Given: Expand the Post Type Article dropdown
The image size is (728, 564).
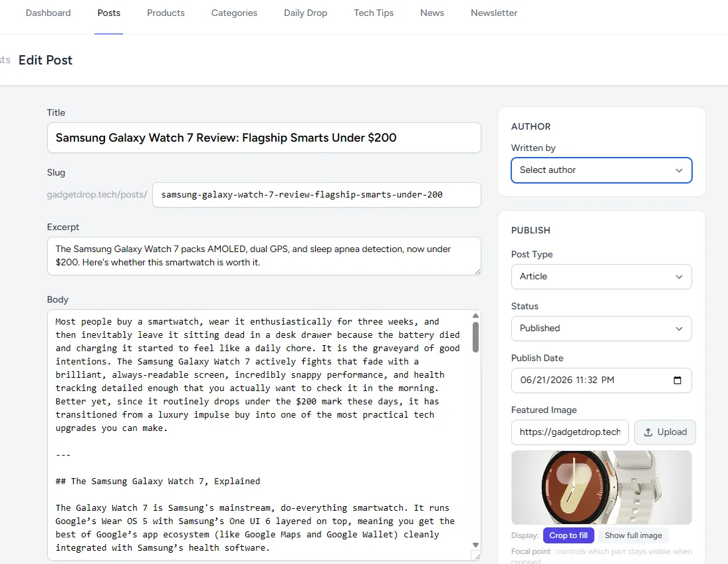Looking at the screenshot, I should tap(601, 277).
